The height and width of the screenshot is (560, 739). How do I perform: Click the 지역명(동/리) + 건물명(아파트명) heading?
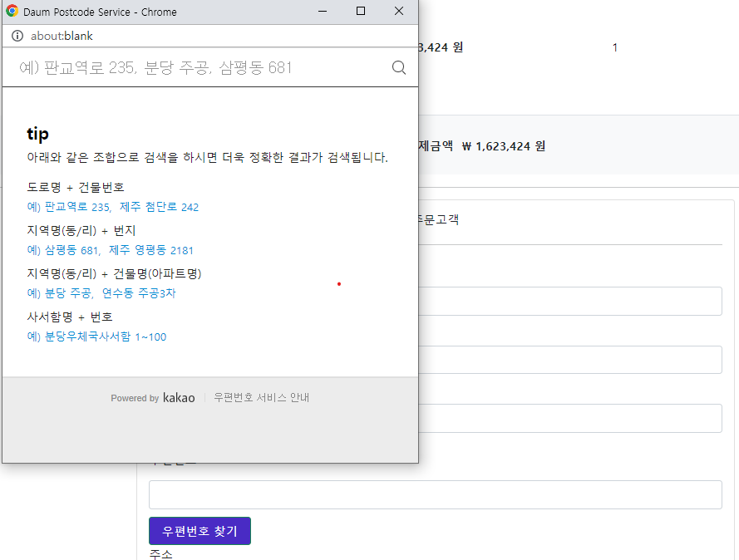click(114, 273)
